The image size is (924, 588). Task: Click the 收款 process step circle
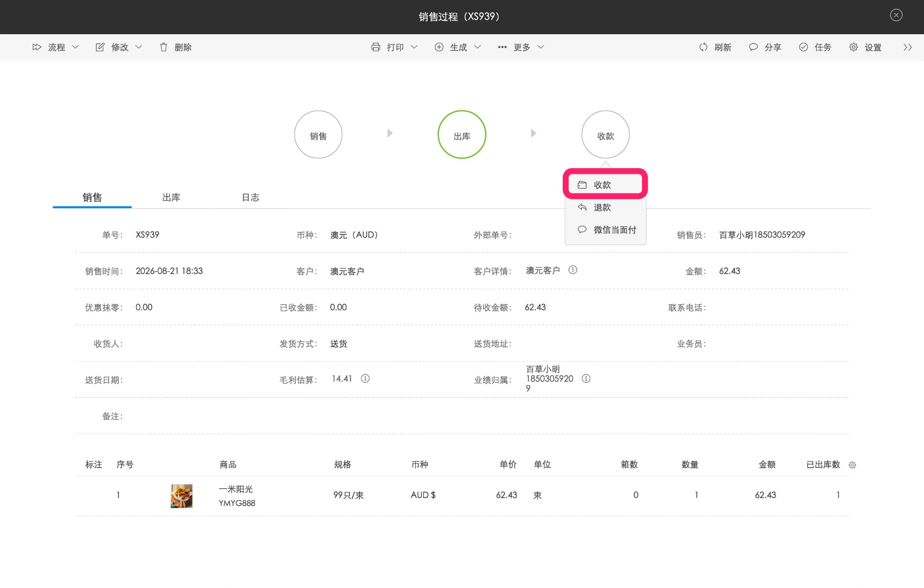(606, 134)
